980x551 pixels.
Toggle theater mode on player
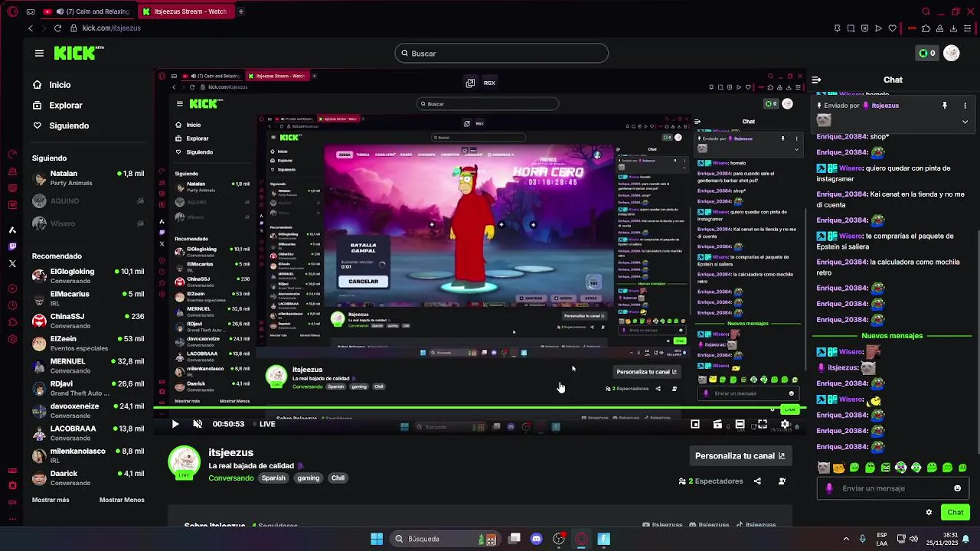(x=740, y=424)
